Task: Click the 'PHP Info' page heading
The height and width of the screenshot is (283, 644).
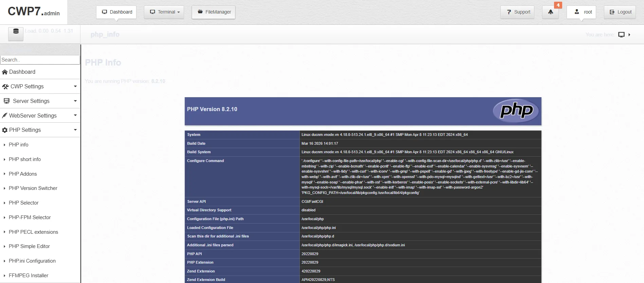Action: 103,63
